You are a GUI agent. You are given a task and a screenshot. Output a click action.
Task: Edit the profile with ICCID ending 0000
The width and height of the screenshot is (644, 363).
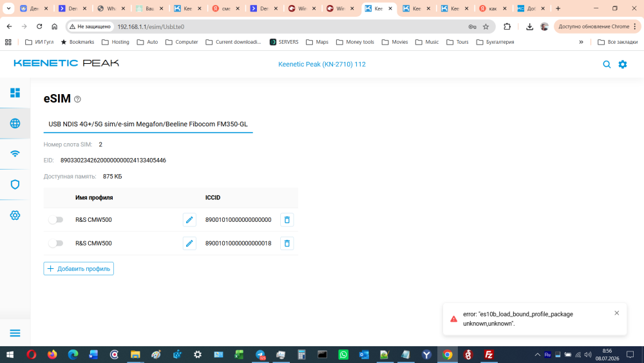pos(189,219)
